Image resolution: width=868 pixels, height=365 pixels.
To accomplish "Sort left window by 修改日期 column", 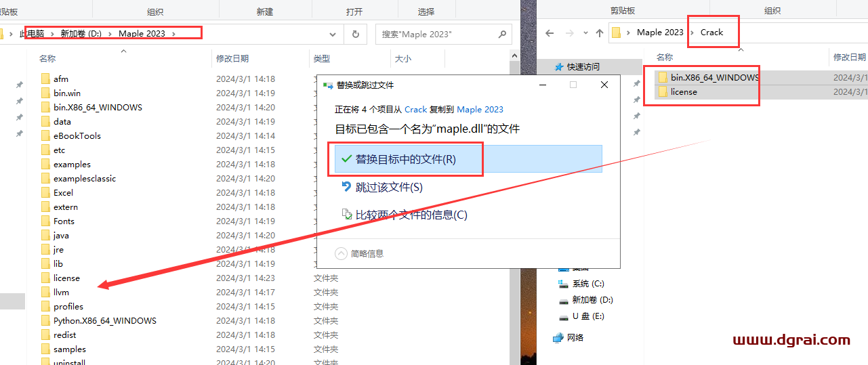I will coord(232,59).
